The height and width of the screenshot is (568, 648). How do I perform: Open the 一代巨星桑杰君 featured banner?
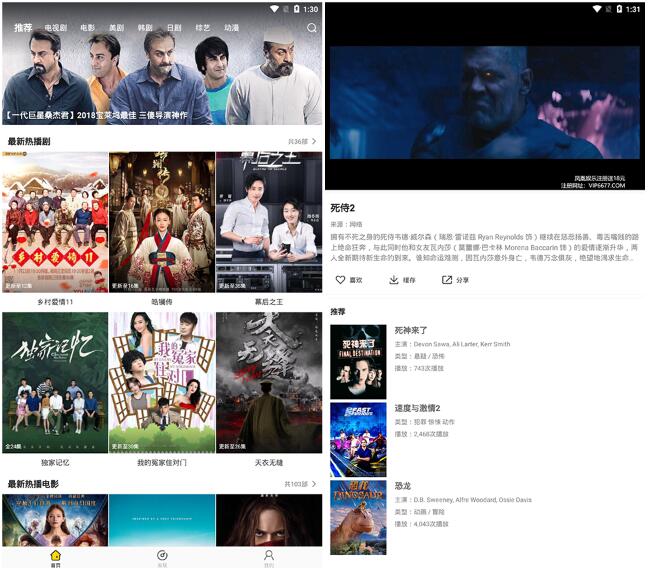162,64
